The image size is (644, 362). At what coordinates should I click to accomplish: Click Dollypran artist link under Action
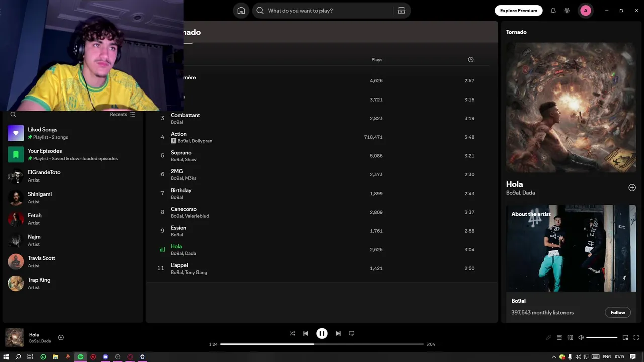coord(202,141)
